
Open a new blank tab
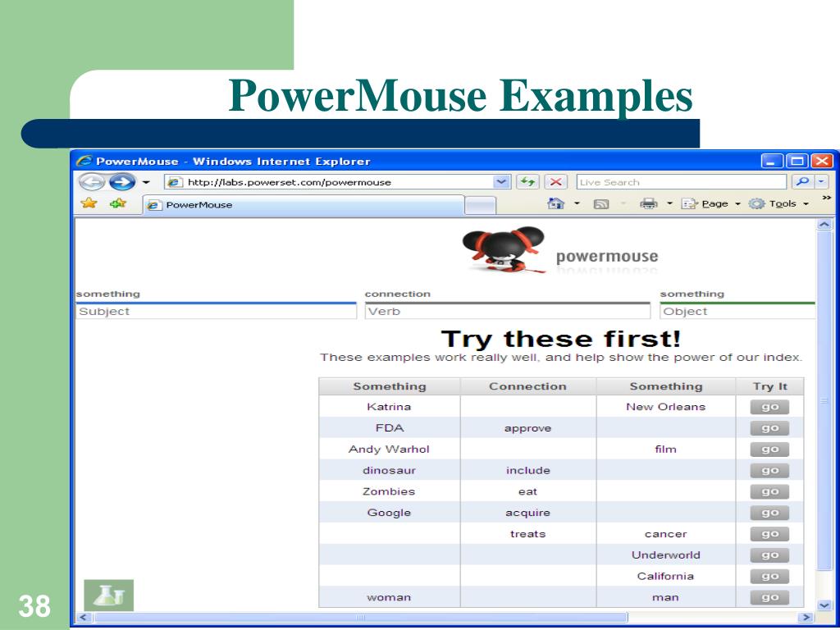(480, 205)
